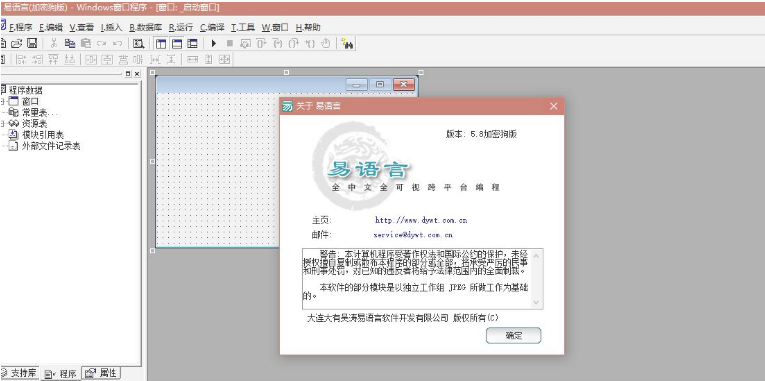Click the same-width sizing icon
This screenshot has width=765, height=381.
pyautogui.click(x=192, y=60)
